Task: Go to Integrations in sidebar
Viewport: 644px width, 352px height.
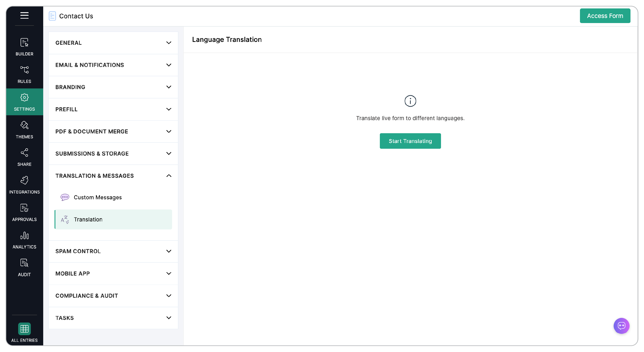Action: point(24,185)
